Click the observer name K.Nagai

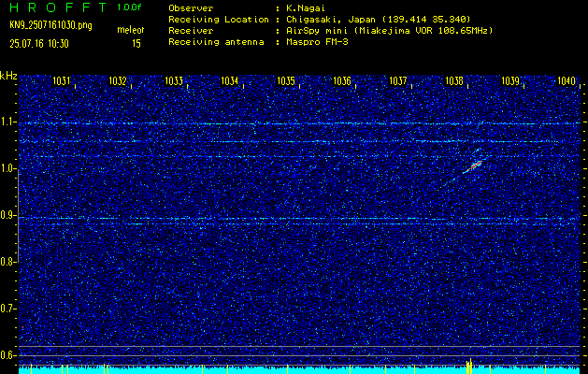click(306, 8)
